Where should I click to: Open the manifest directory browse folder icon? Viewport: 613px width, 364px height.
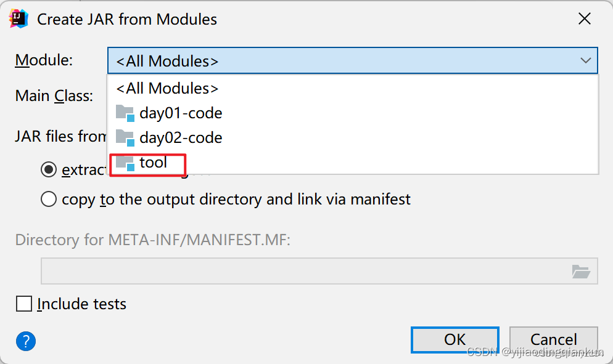coord(580,271)
